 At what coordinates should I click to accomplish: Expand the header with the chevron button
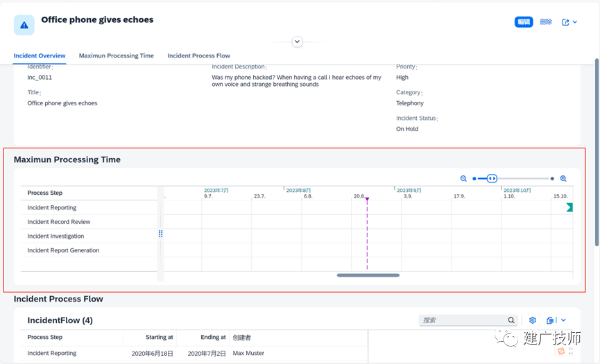pos(297,42)
